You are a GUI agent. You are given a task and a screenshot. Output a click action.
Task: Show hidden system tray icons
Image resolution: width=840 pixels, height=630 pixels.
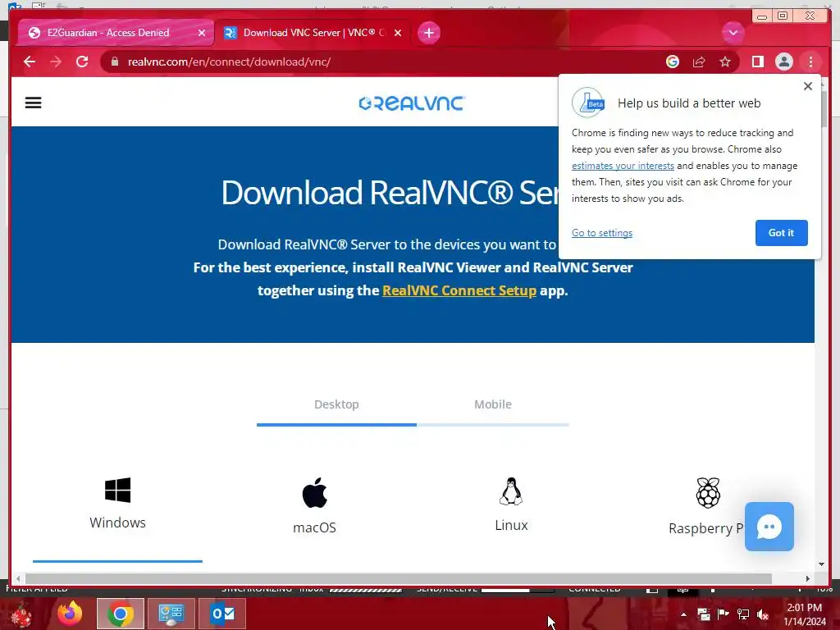tap(683, 614)
